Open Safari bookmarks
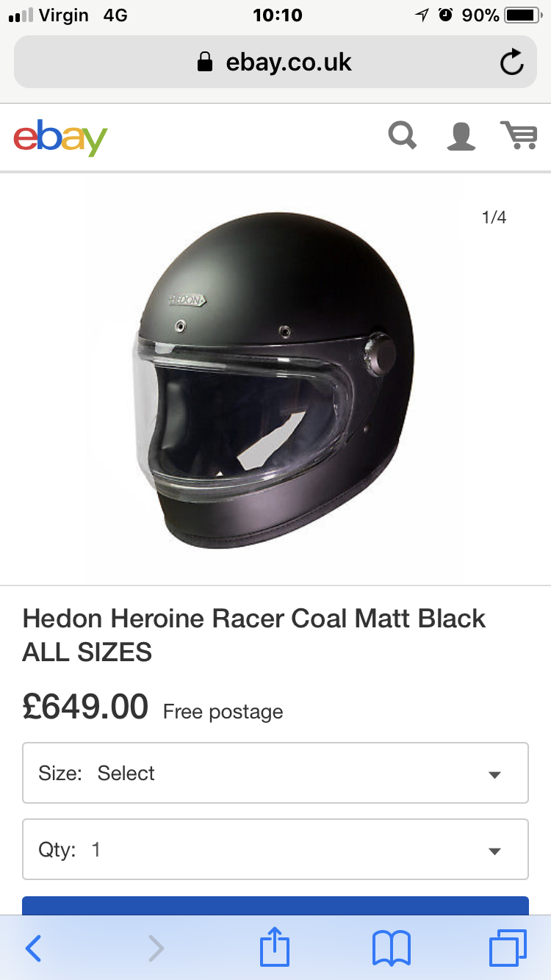Viewport: 551px width, 980px height. (392, 948)
